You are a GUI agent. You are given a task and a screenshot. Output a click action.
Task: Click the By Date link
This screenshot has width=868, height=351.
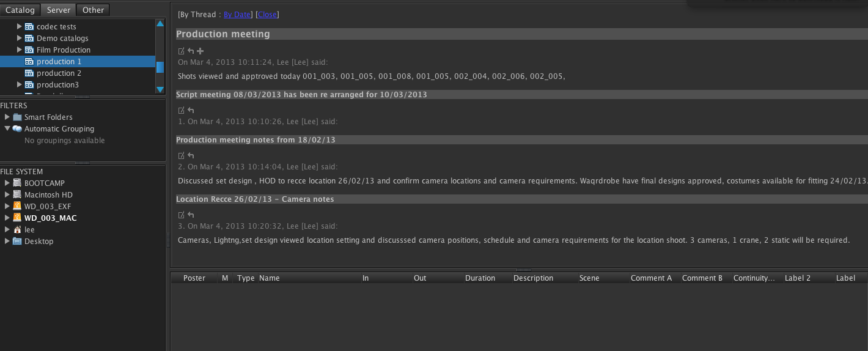pos(237,15)
